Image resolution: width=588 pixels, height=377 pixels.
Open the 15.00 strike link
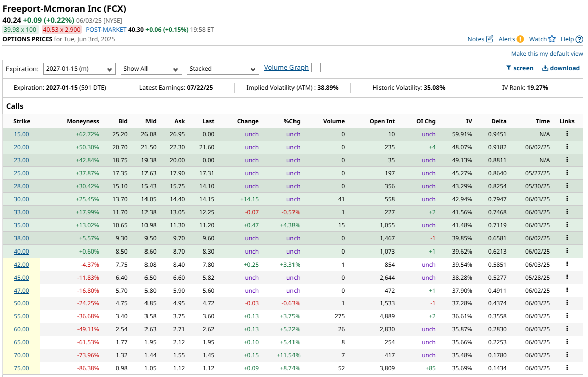[21, 134]
